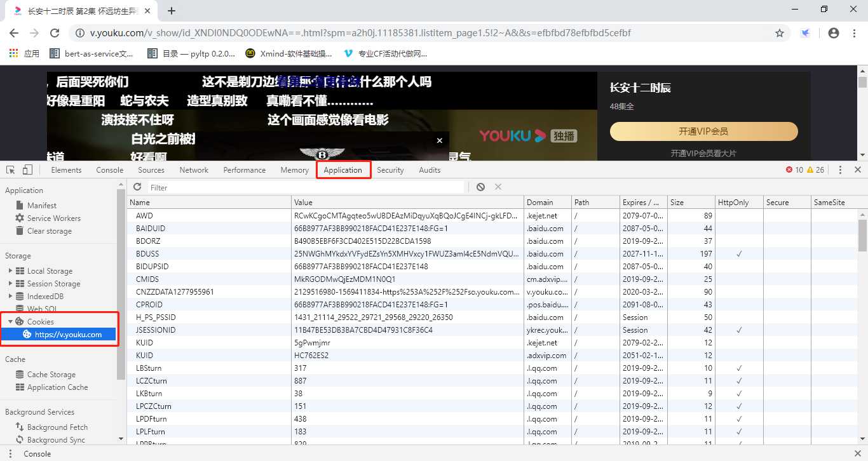Go back to the previous page
The image size is (868, 461).
pyautogui.click(x=14, y=33)
